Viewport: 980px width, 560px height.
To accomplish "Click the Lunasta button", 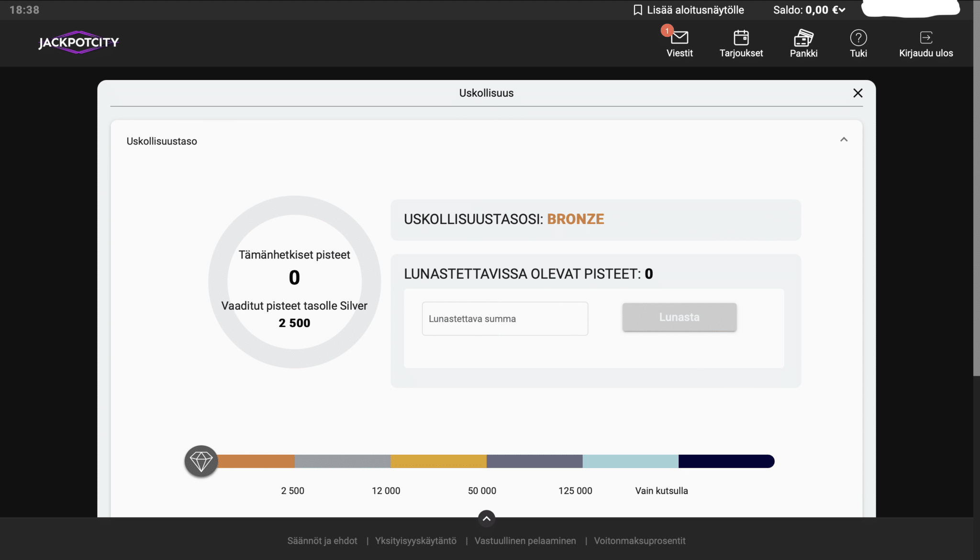I will coord(679,317).
